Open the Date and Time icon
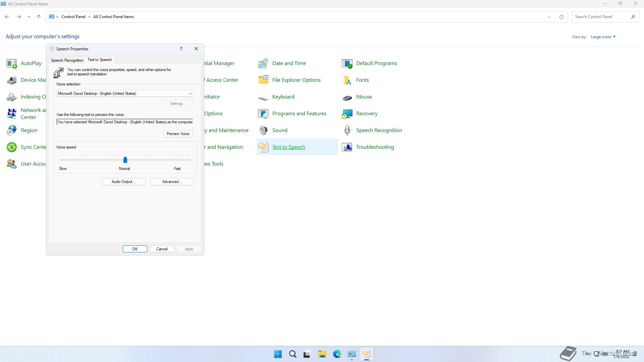 pos(263,63)
